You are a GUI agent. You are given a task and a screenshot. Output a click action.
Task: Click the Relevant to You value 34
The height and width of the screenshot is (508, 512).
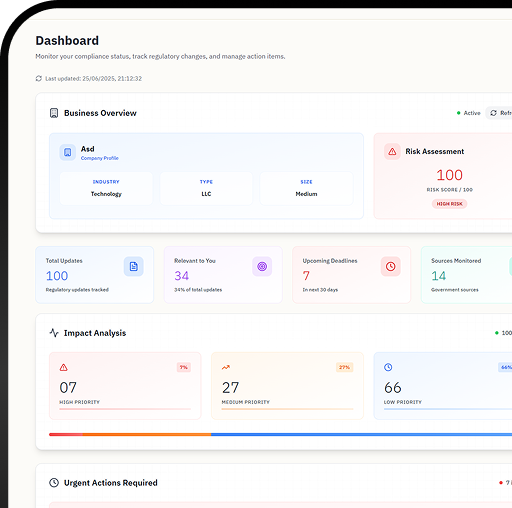point(182,276)
